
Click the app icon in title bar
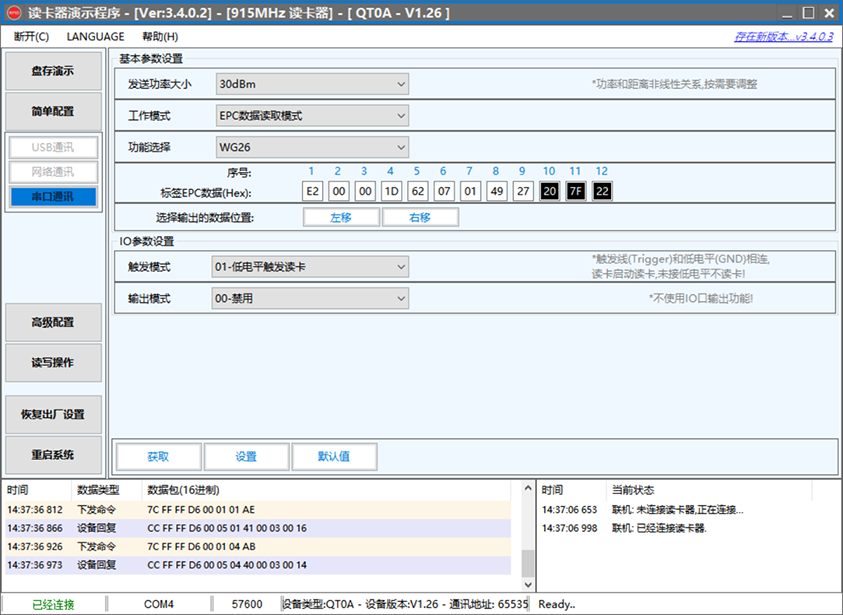tap(14, 13)
